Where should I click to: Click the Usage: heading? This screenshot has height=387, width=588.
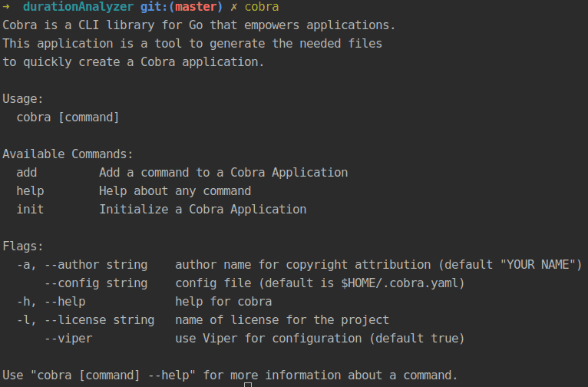[x=23, y=99]
